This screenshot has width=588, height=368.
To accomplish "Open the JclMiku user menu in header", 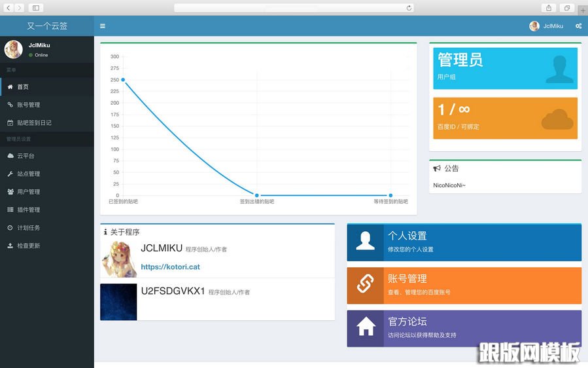I will pyautogui.click(x=546, y=26).
